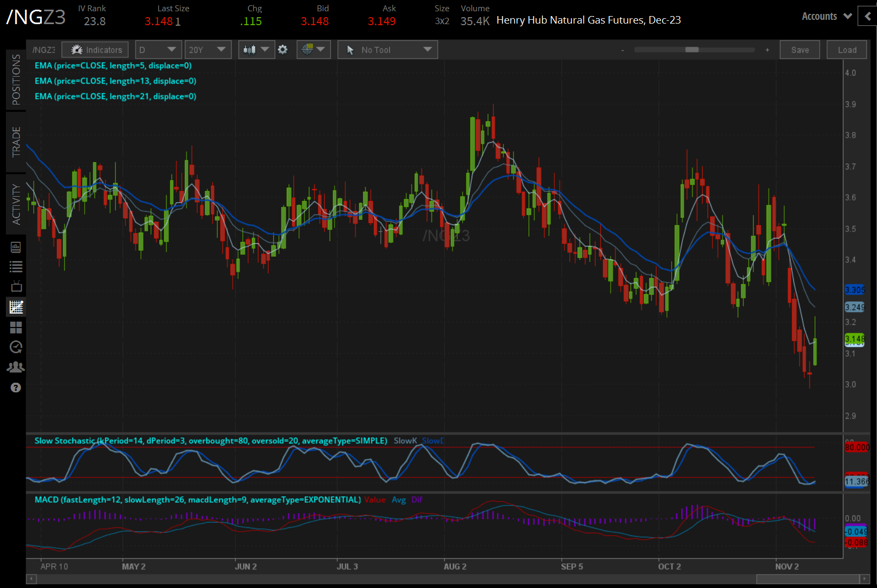Click the horizontal scrollbar left arrow
Viewport: 877px width, 588px height.
tap(32, 579)
